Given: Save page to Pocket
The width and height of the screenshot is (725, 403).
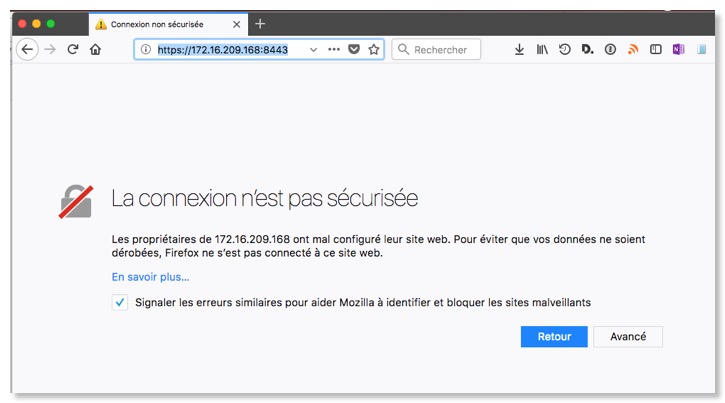Looking at the screenshot, I should click(x=354, y=49).
